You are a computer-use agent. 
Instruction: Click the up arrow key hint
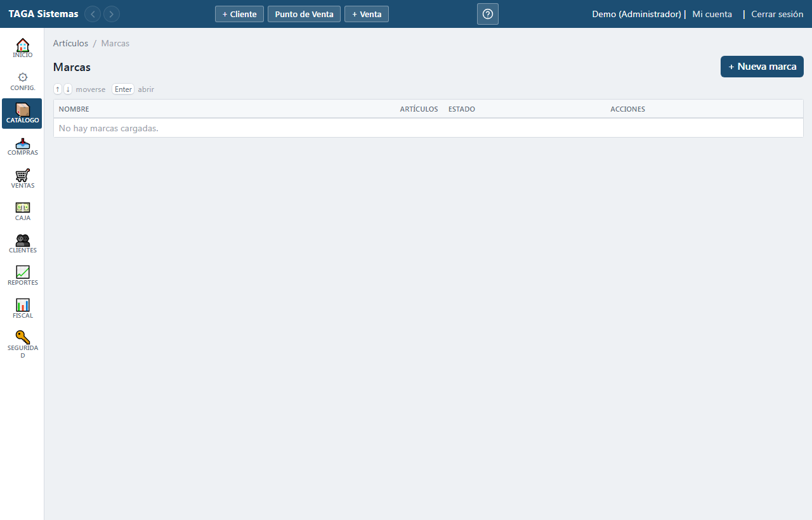(58, 89)
